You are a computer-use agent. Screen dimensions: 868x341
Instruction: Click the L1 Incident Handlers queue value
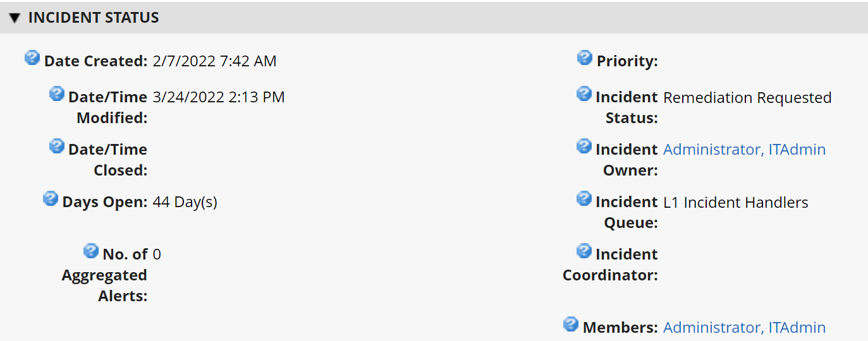[735, 203]
